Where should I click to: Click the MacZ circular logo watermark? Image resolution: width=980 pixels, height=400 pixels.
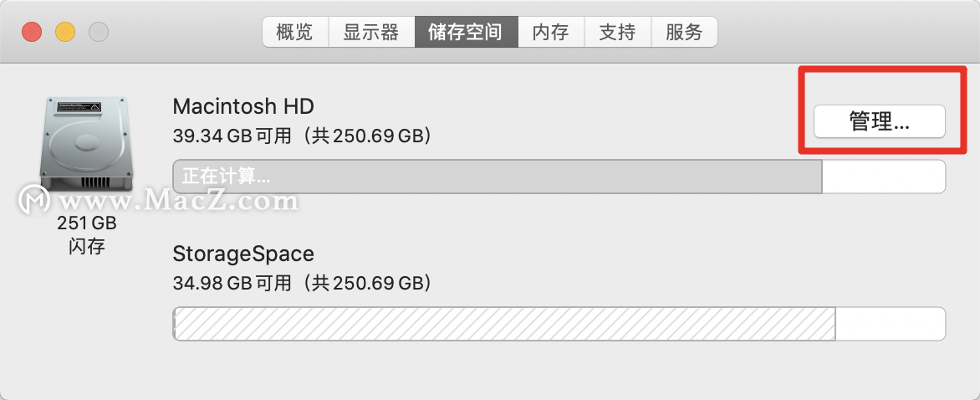[33, 200]
